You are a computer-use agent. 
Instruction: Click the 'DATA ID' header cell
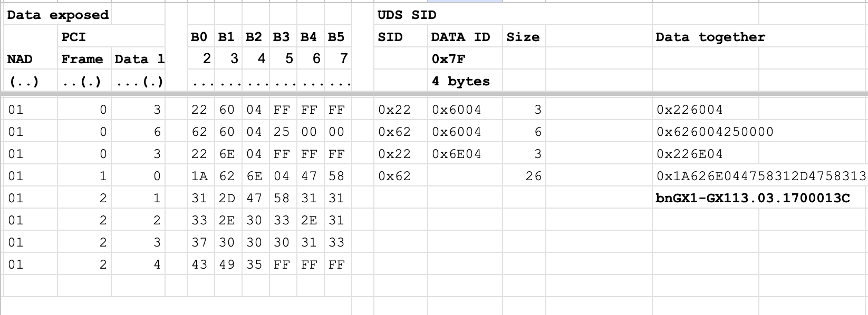460,37
